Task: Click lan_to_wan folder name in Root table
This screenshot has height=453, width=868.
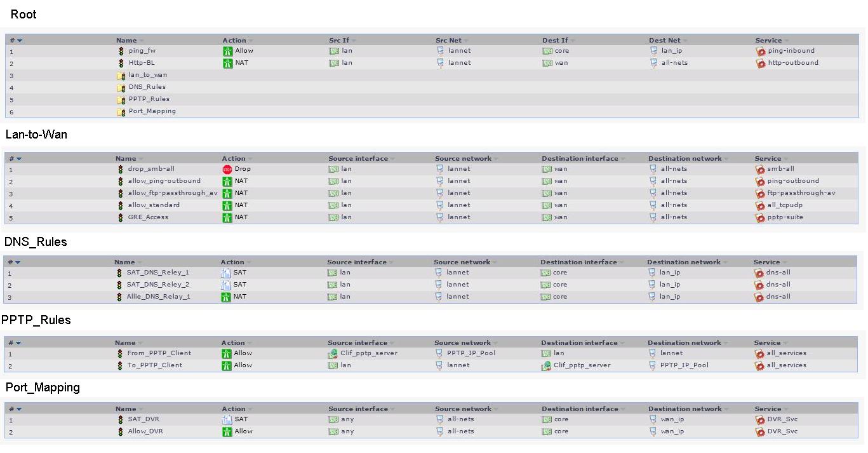Action: [148, 75]
